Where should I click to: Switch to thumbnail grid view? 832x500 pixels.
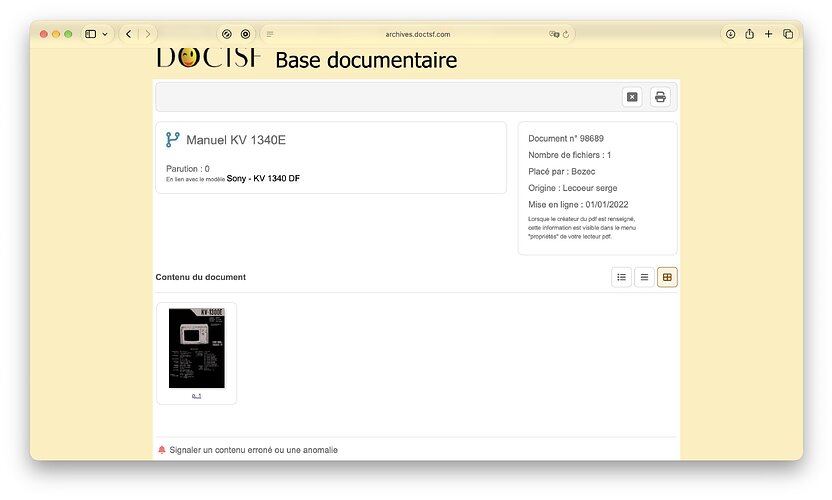click(x=667, y=277)
